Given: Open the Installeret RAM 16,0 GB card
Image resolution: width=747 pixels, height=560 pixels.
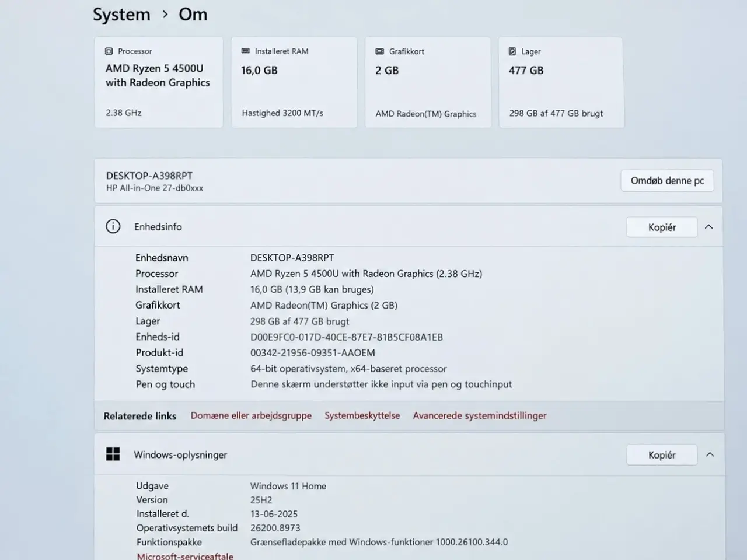Looking at the screenshot, I should [x=294, y=82].
